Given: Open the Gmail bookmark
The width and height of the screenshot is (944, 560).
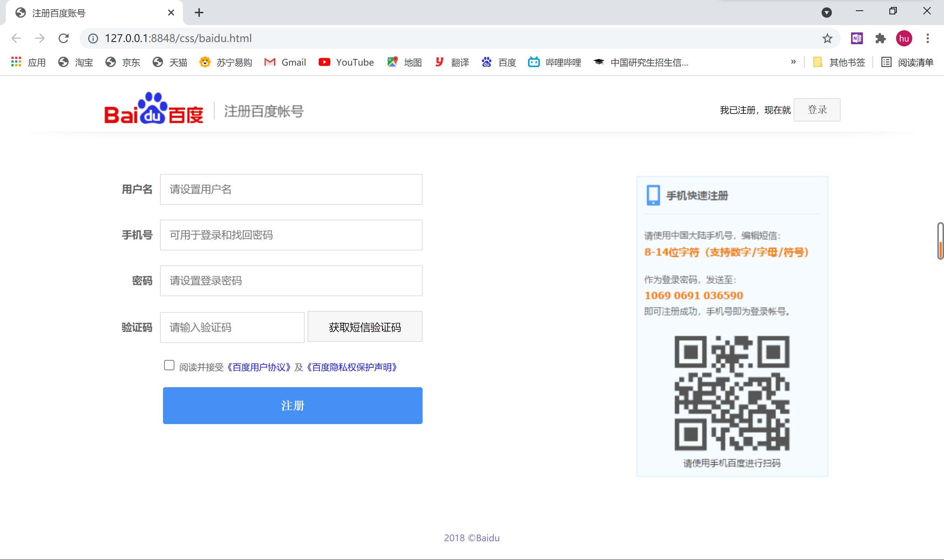Looking at the screenshot, I should (285, 62).
